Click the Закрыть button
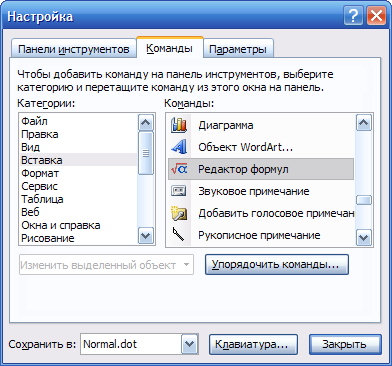Image resolution: width=392 pixels, height=366 pixels. (345, 344)
